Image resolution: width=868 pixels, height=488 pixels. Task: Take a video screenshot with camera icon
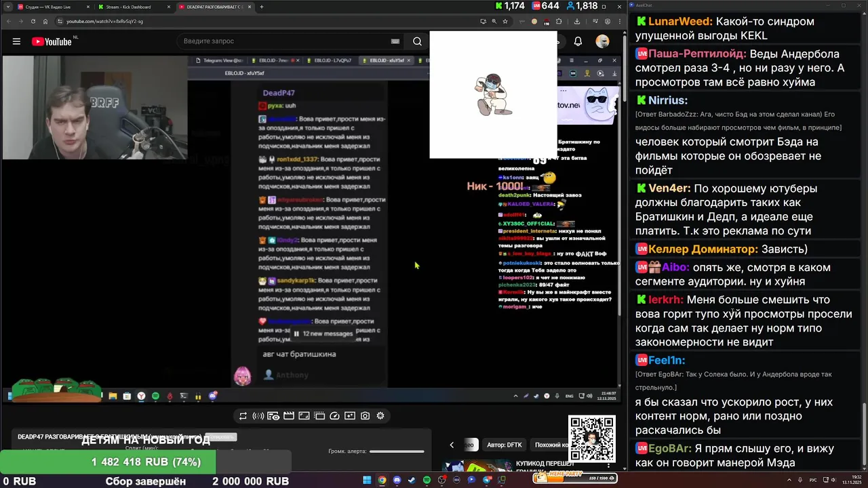(x=366, y=416)
